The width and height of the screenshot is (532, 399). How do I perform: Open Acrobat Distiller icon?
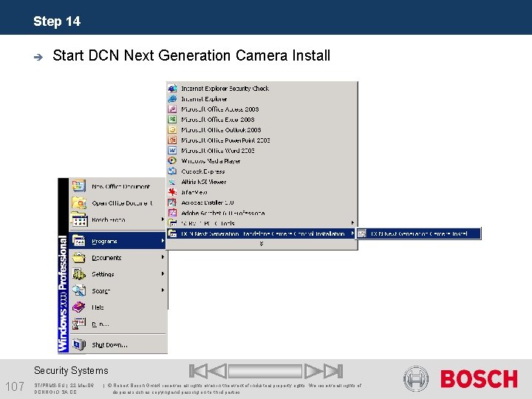coord(172,202)
